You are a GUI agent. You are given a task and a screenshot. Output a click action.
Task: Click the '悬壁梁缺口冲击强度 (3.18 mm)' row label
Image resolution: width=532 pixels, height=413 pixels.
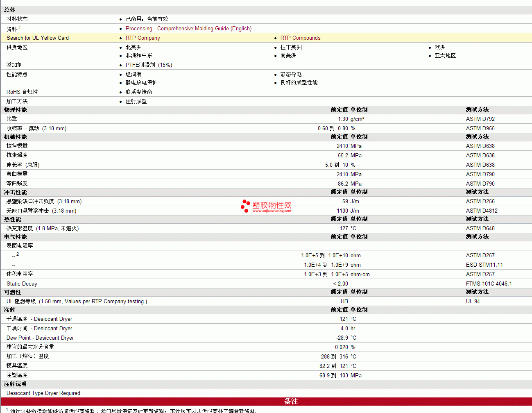pos(44,201)
